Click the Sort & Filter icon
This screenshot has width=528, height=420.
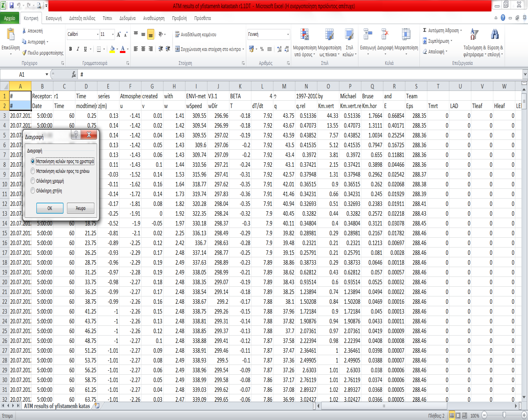(474, 35)
